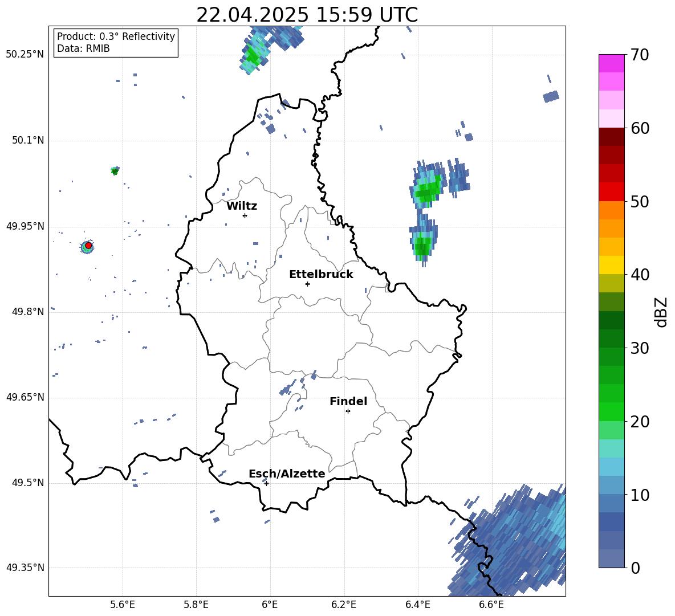The image size is (675, 616).
Task: Click the 50 tick on the colorbar
Action: coord(640,201)
